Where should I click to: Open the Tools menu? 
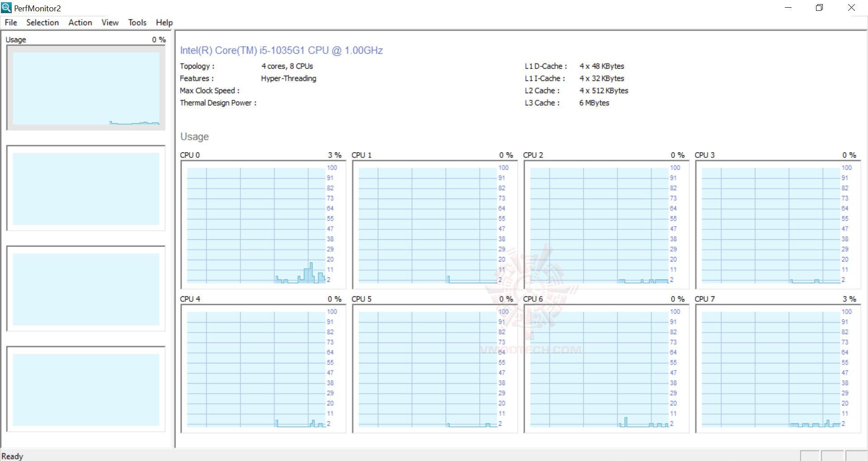(137, 23)
